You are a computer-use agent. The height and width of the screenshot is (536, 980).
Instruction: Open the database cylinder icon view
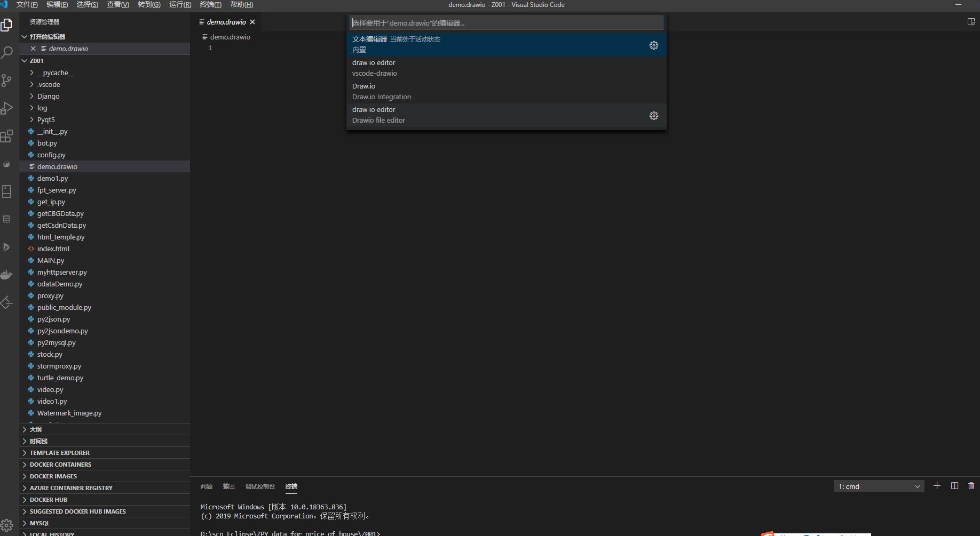7,219
